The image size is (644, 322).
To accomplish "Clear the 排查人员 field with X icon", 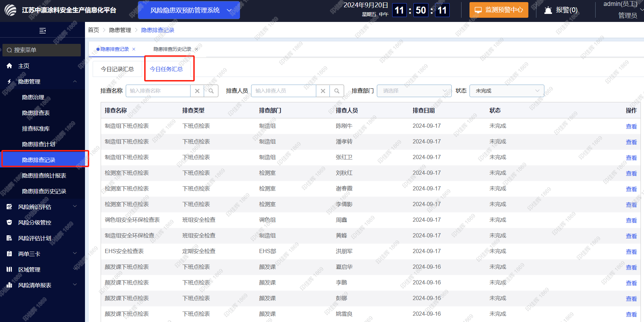I will tap(323, 91).
